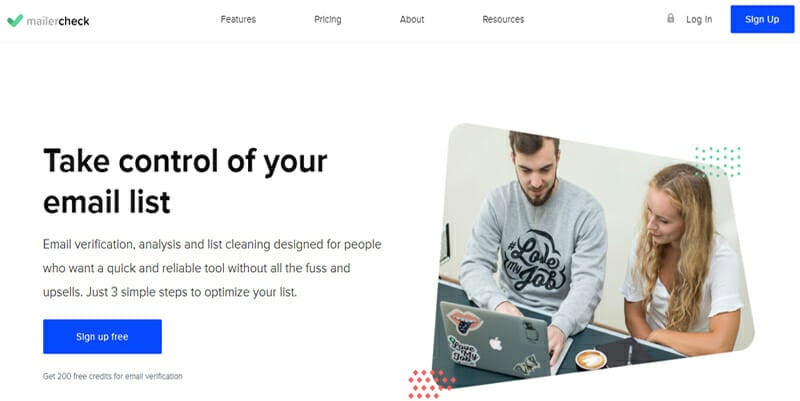Image resolution: width=800 pixels, height=401 pixels.
Task: Click the mailercheck brand name text
Action: click(58, 21)
